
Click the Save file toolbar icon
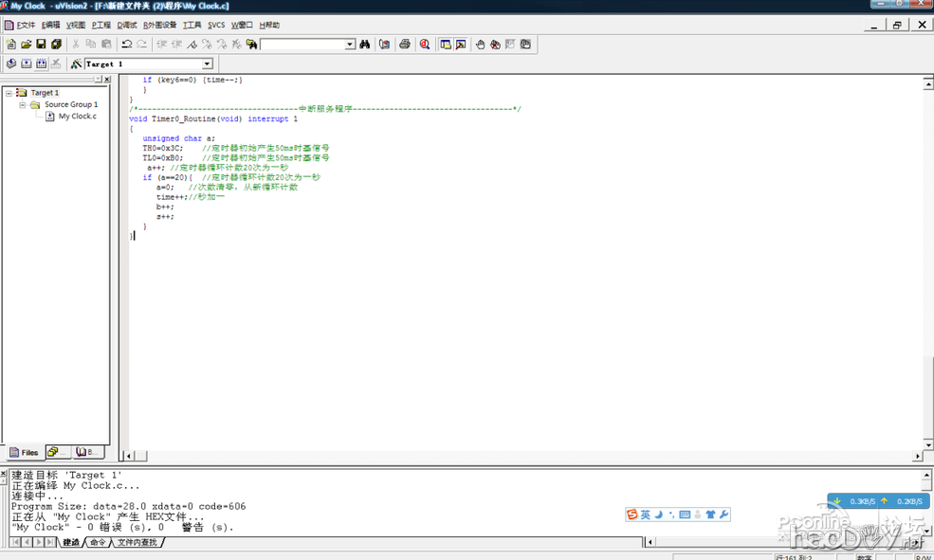point(41,45)
